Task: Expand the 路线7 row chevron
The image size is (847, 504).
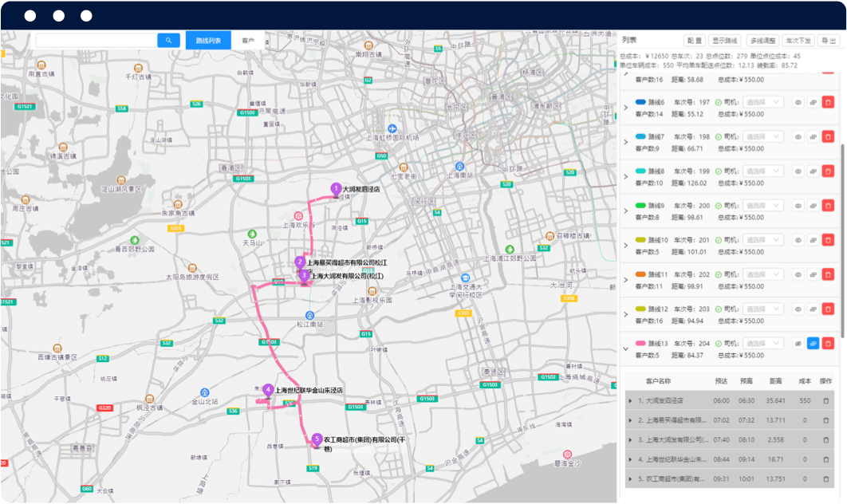Action: click(x=626, y=142)
